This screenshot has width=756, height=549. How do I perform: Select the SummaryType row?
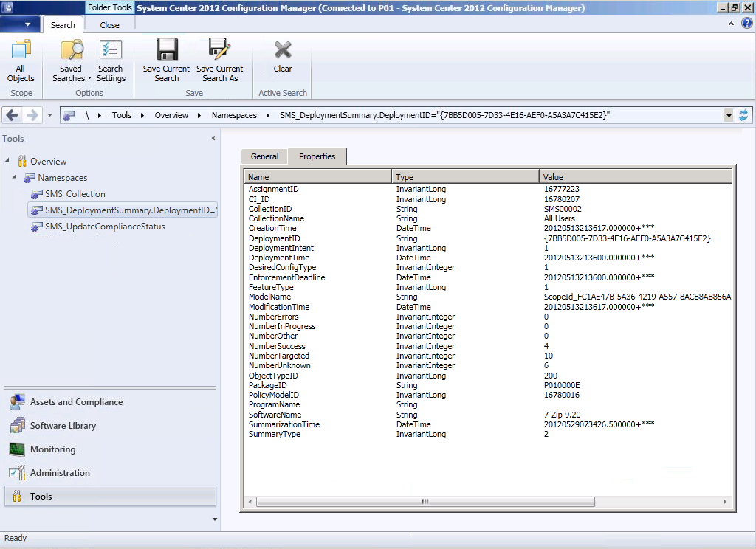[x=488, y=435]
